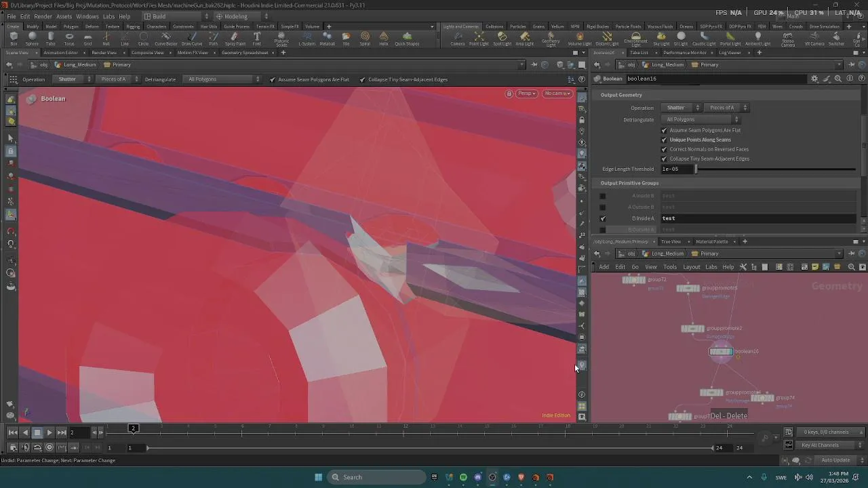Screen dimensions: 868x488
Task: Select the Quick Shapes shelf tool
Action: pos(407,39)
